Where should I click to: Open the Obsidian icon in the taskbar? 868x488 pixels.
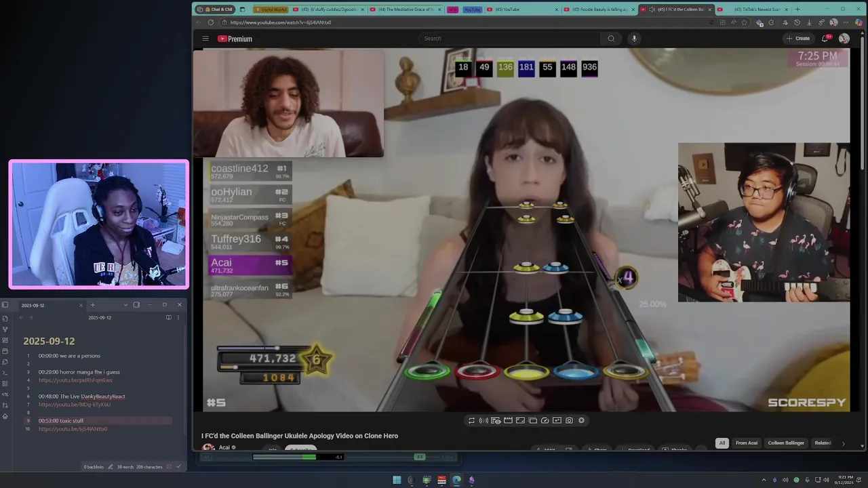[471, 480]
